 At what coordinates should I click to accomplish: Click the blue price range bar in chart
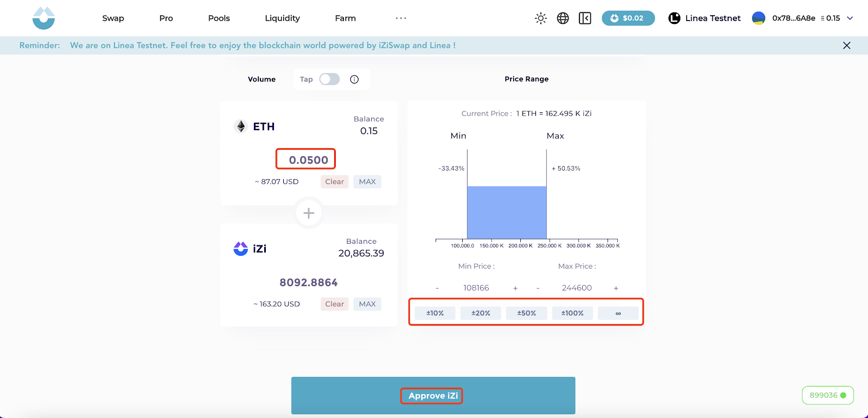click(507, 212)
